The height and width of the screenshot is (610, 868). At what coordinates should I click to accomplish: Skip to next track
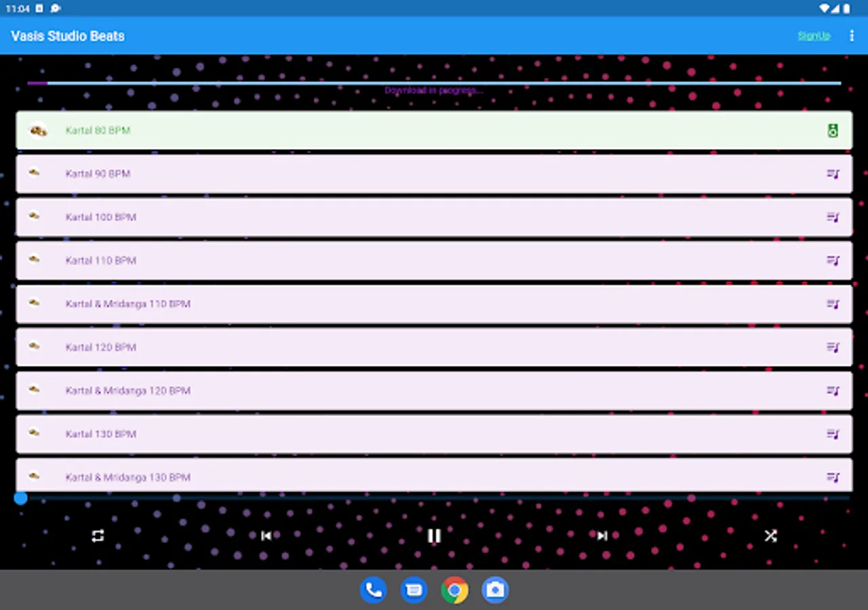pos(602,536)
